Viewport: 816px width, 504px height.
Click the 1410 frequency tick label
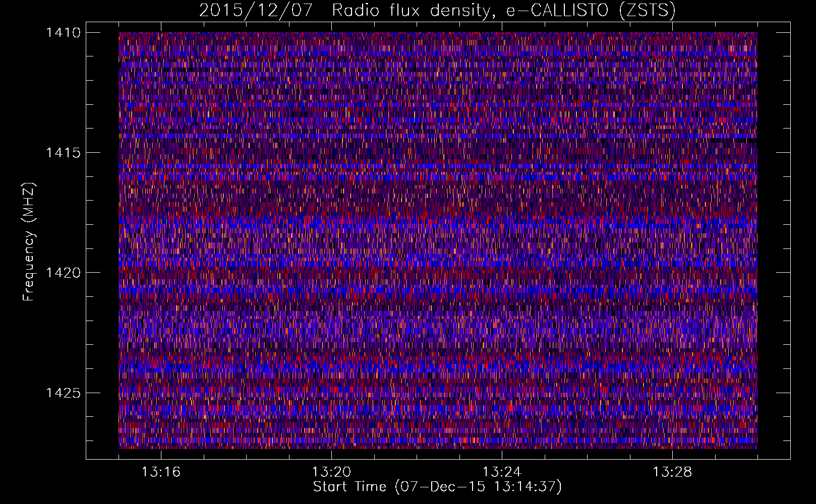[64, 33]
